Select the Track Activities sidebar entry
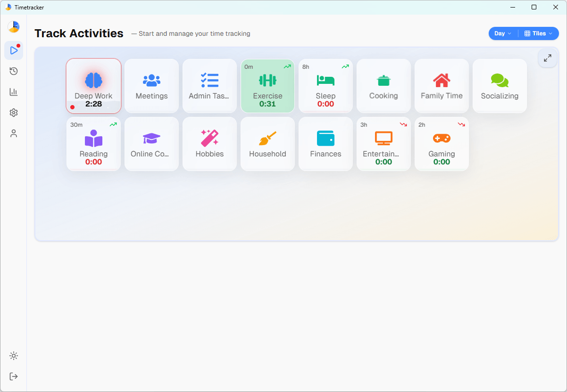The width and height of the screenshot is (567, 392). point(14,50)
